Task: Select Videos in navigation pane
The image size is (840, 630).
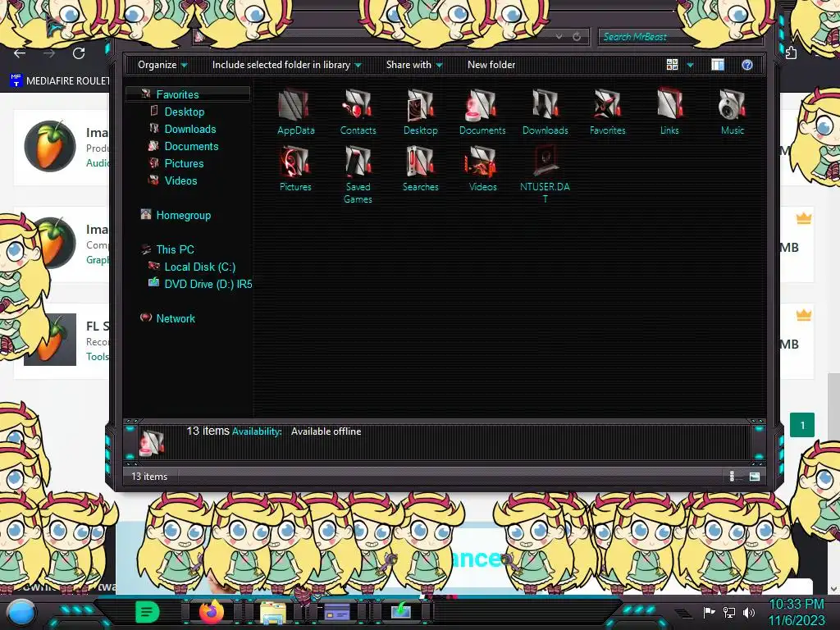Action: 180,180
